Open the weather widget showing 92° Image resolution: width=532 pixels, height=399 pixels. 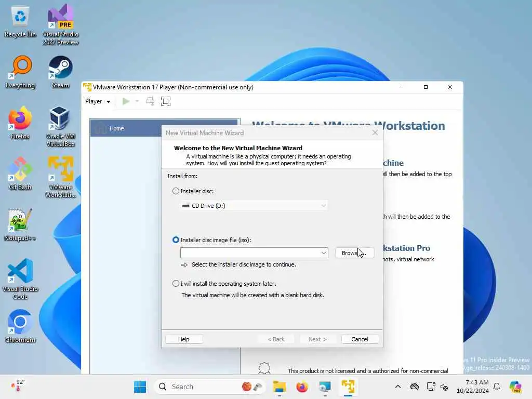click(x=18, y=386)
